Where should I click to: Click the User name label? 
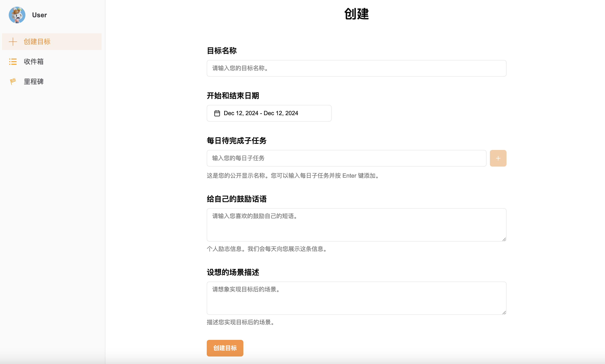(39, 15)
